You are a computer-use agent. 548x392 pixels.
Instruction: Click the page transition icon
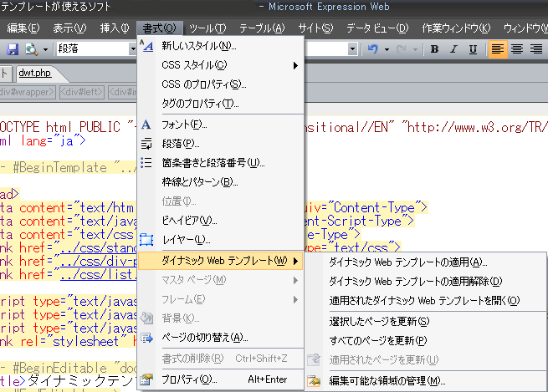(146, 338)
